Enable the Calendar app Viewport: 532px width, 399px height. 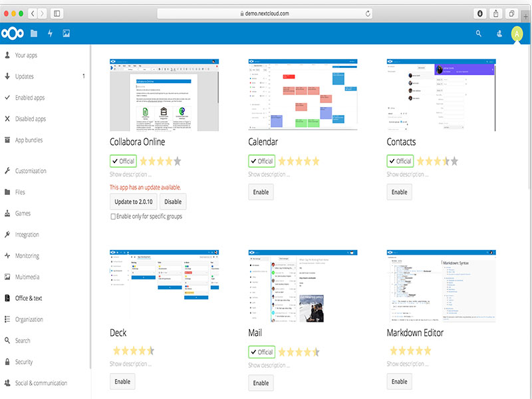(261, 192)
